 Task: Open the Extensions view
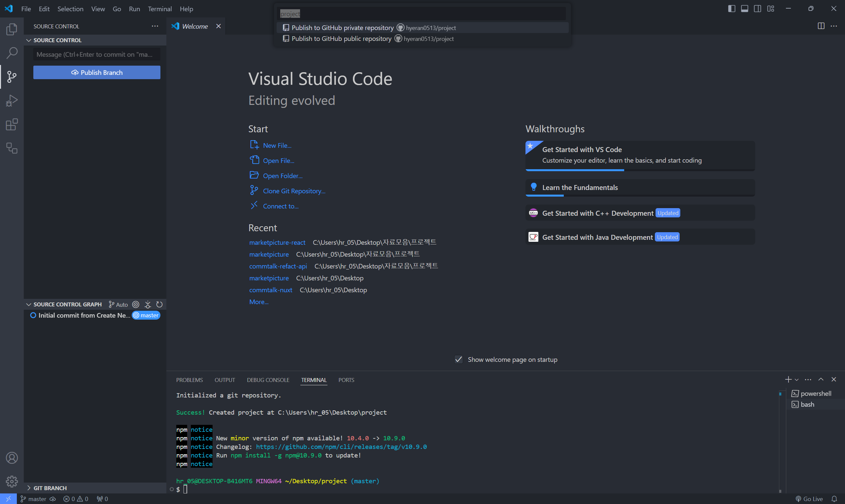(x=12, y=124)
